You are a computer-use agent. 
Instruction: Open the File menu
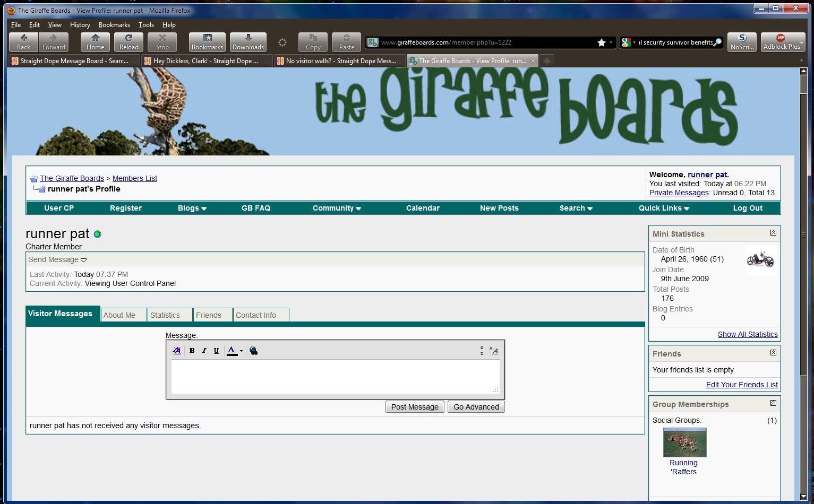click(16, 25)
